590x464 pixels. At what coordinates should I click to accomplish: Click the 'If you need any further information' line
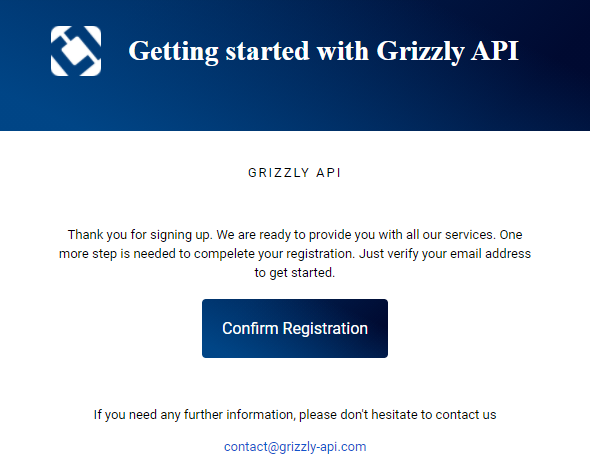click(x=295, y=415)
